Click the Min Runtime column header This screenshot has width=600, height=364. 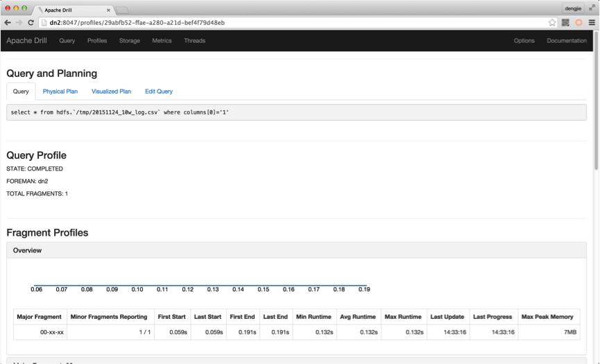pyautogui.click(x=314, y=317)
